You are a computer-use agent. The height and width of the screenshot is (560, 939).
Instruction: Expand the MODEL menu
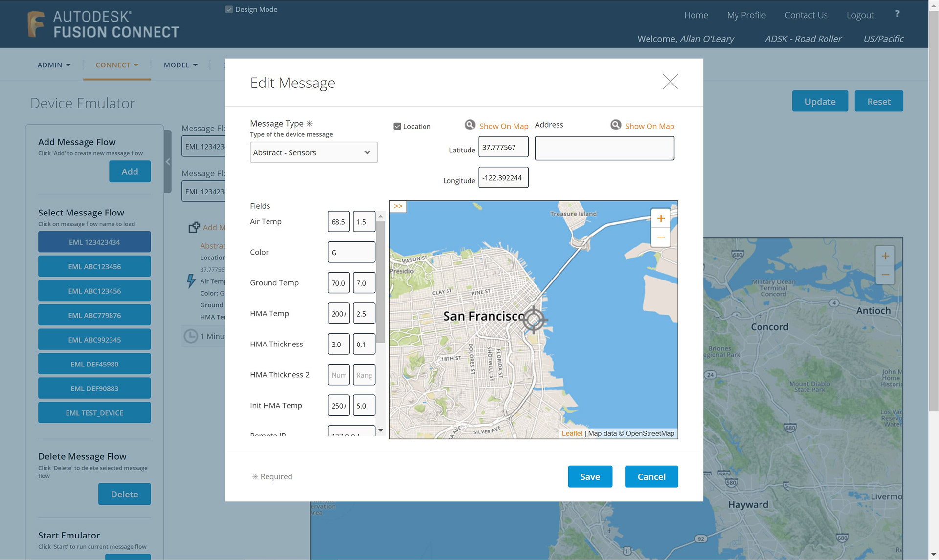pos(180,65)
